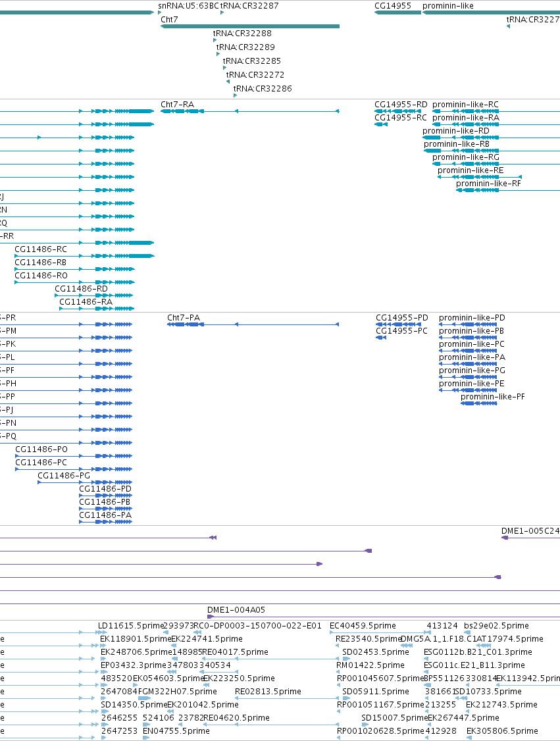The width and height of the screenshot is (560, 741).
Task: Click prominin-like-PG protein label
Action: coord(472,370)
